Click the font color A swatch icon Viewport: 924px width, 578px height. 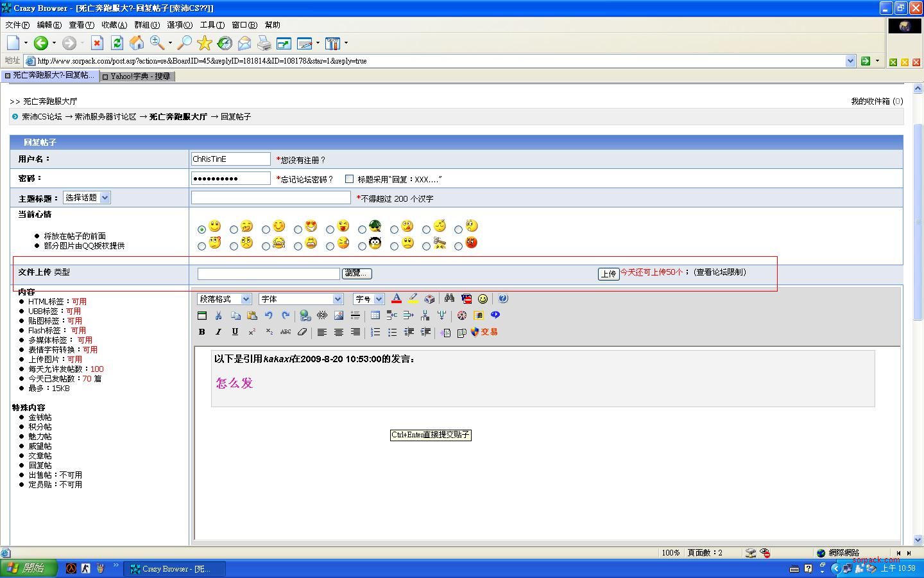coord(397,299)
